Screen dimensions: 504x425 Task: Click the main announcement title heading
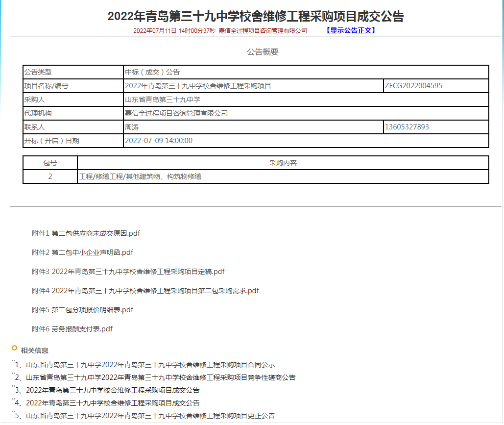click(x=255, y=16)
